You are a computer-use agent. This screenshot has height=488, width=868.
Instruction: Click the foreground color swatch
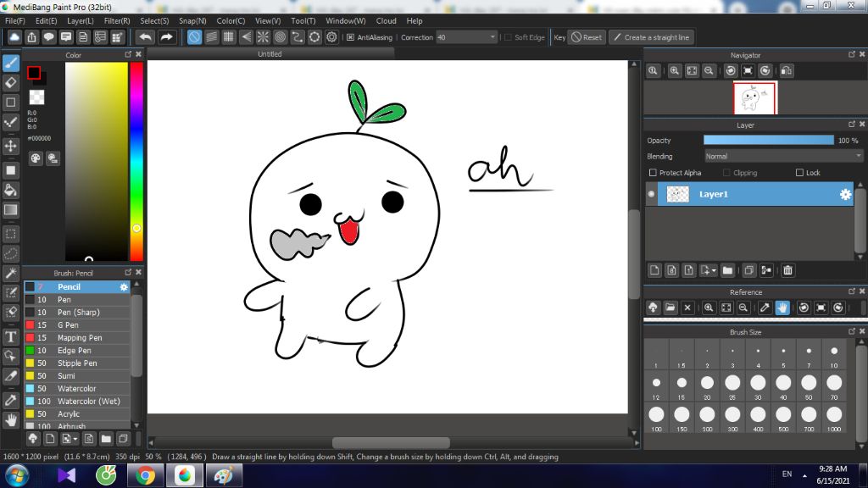[x=34, y=73]
